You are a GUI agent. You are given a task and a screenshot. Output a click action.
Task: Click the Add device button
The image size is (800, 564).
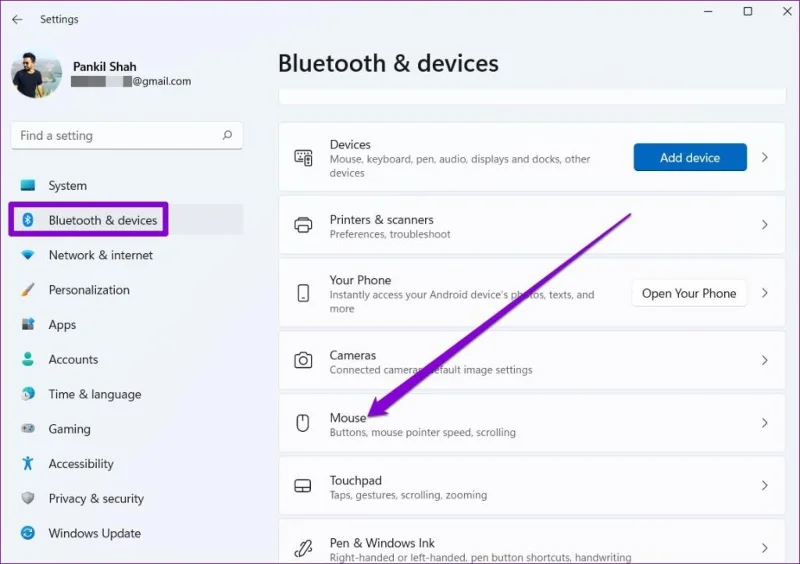[x=690, y=157]
